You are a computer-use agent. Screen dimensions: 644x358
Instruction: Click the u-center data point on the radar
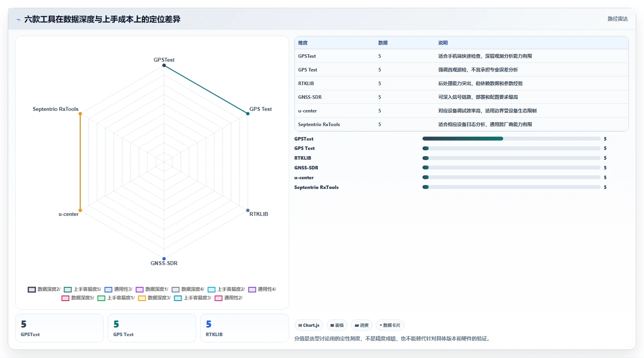pos(80,210)
